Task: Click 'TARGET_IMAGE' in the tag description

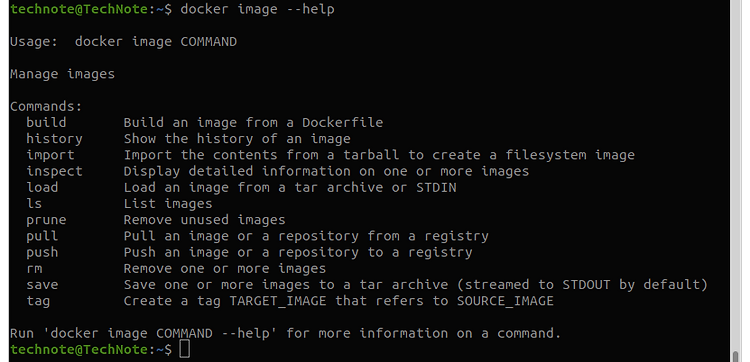Action: tap(278, 301)
